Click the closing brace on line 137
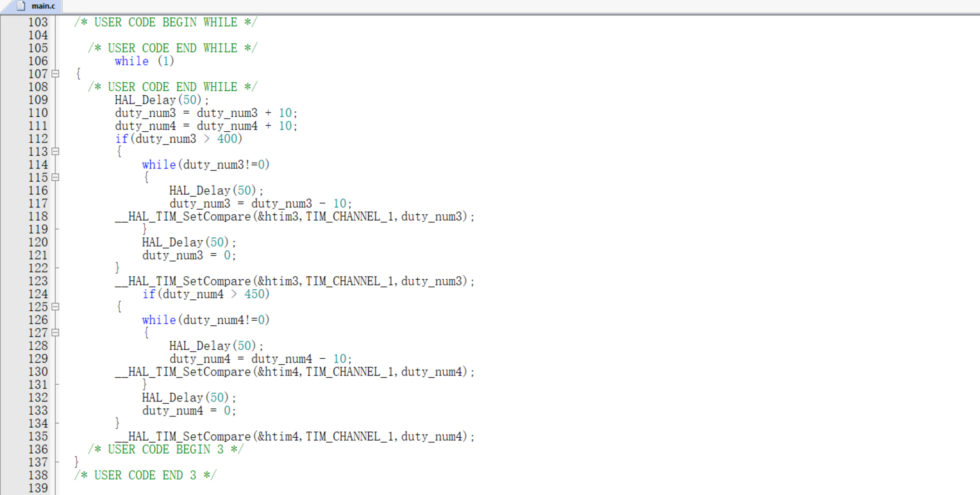Screen dimensions: 980x495 pos(76,462)
